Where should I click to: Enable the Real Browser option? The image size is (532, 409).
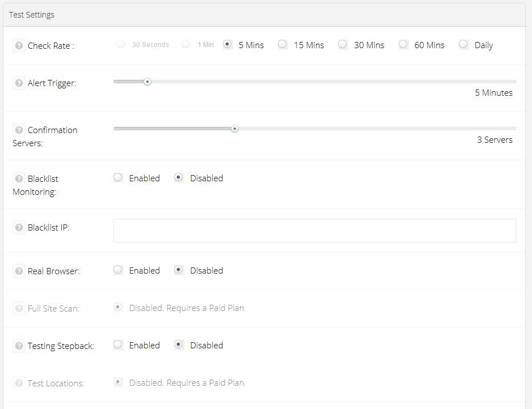[x=118, y=270]
